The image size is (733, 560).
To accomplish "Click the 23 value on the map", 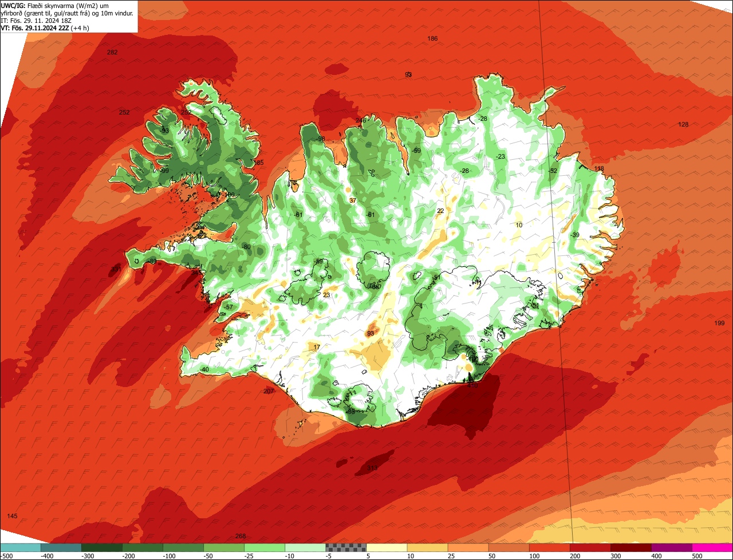I will point(326,295).
